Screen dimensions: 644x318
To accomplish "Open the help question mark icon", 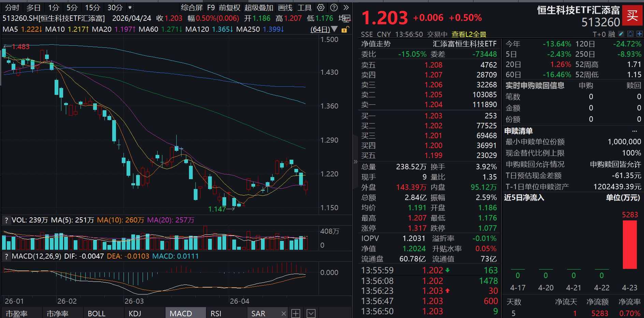I will click(334, 8).
